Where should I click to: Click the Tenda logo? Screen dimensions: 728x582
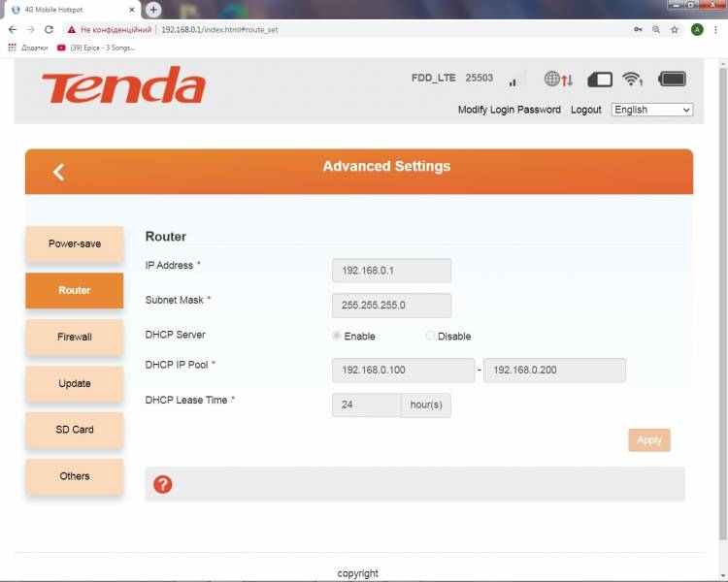[123, 85]
